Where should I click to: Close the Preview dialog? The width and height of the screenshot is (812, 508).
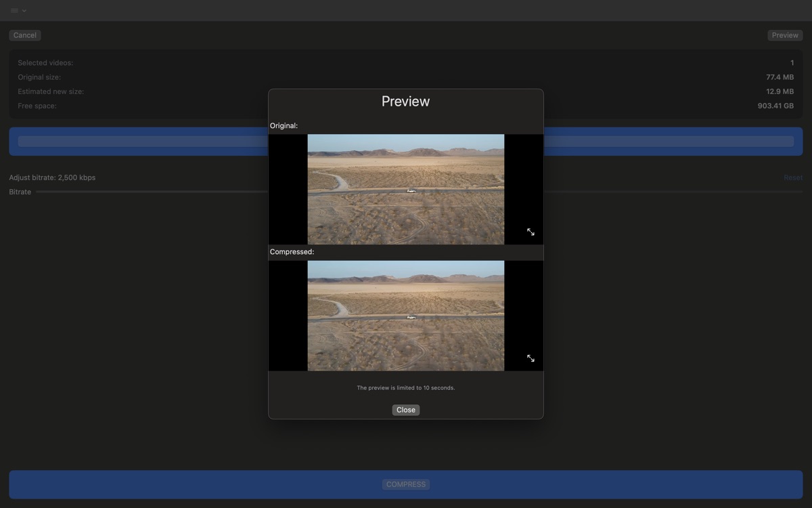(x=406, y=410)
